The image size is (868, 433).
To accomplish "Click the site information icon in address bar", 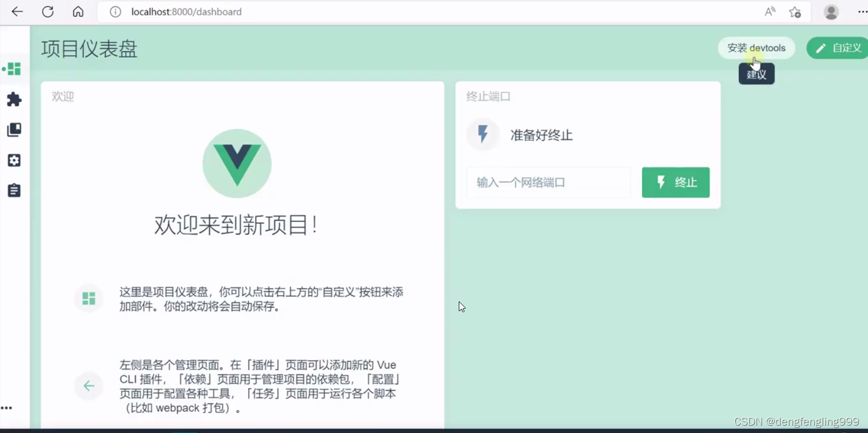I will (116, 11).
